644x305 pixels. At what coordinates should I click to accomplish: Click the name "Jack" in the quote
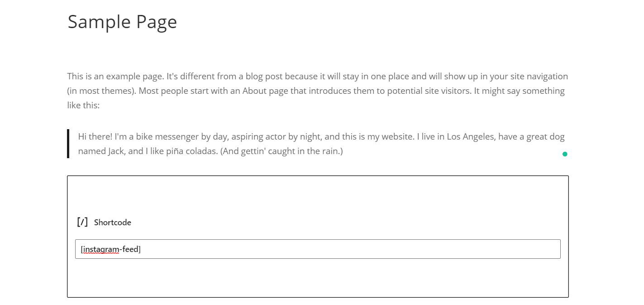coord(115,151)
